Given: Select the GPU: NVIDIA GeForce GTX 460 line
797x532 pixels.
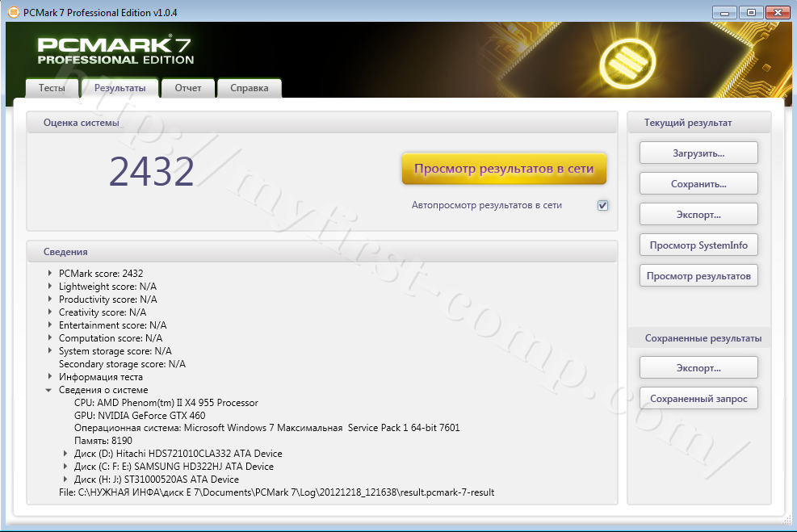Looking at the screenshot, I should (140, 415).
